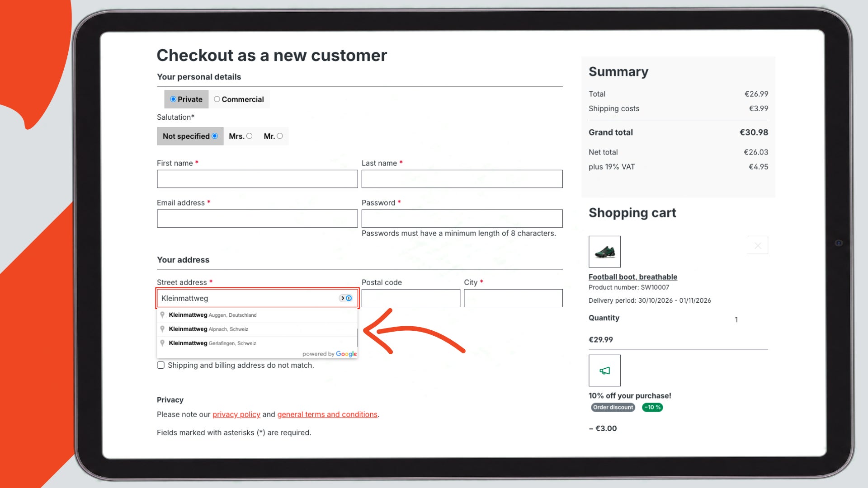
Task: Open general terms and conditions link
Action: 327,414
